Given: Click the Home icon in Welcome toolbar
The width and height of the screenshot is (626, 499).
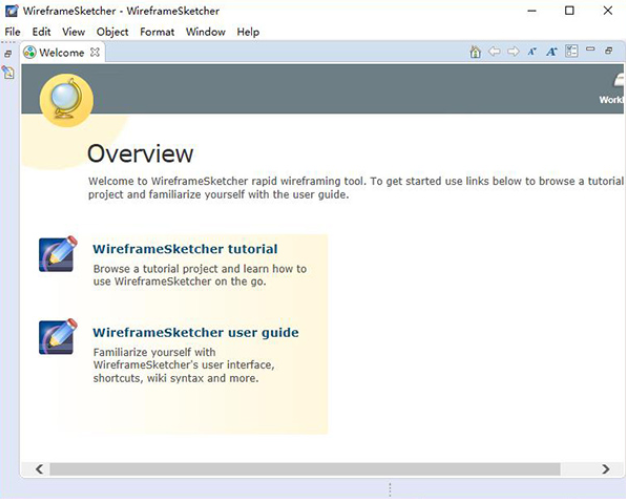Looking at the screenshot, I should coord(476,52).
